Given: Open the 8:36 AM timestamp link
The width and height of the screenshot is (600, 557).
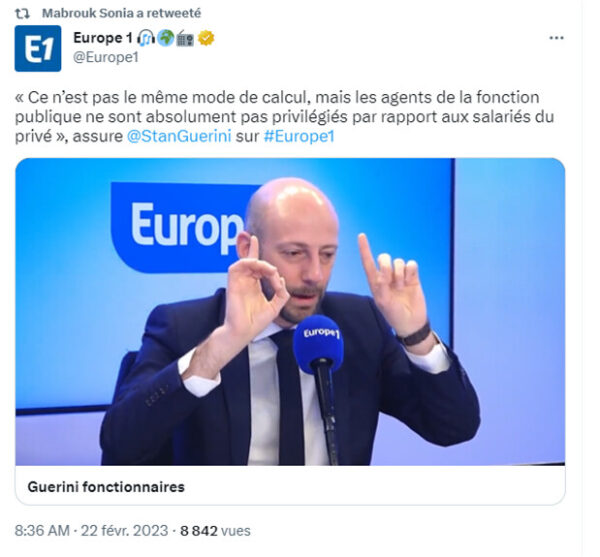Looking at the screenshot, I should pyautogui.click(x=42, y=531).
